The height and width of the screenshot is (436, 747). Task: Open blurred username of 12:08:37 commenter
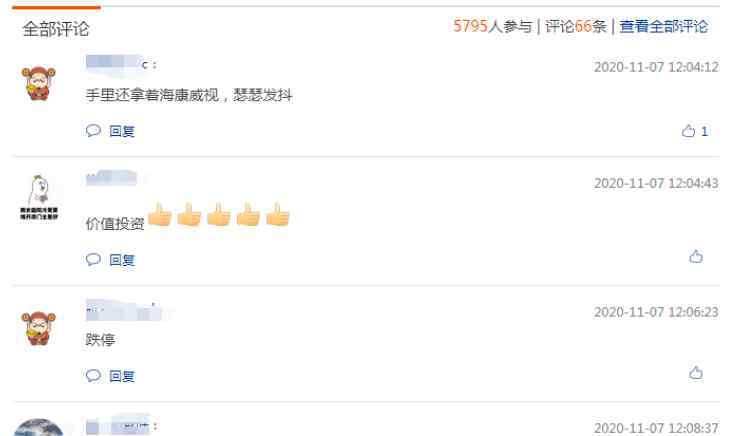point(121,426)
